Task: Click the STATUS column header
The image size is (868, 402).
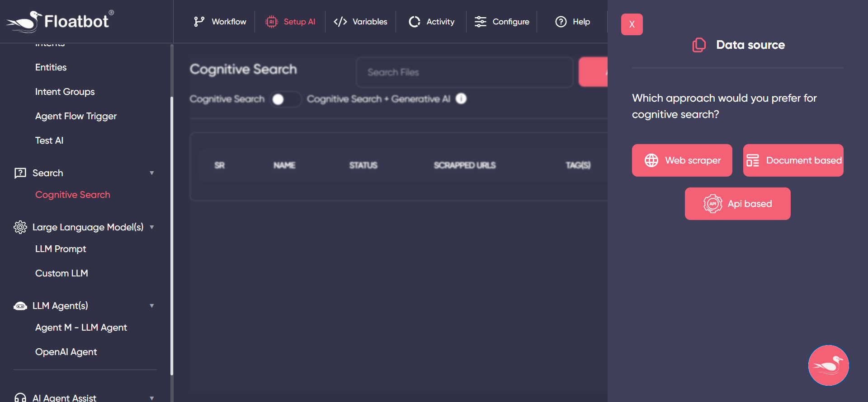Action: pos(363,165)
